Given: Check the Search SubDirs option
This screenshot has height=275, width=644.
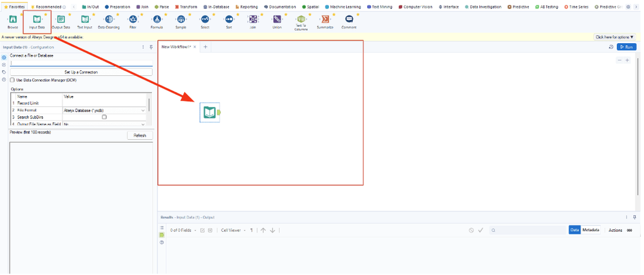Looking at the screenshot, I should [x=104, y=117].
